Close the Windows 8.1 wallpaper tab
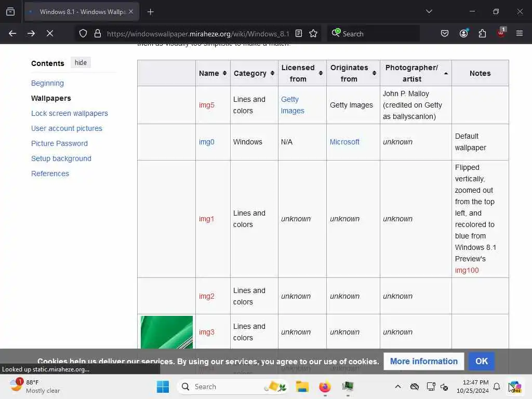Image resolution: width=532 pixels, height=399 pixels. (130, 11)
